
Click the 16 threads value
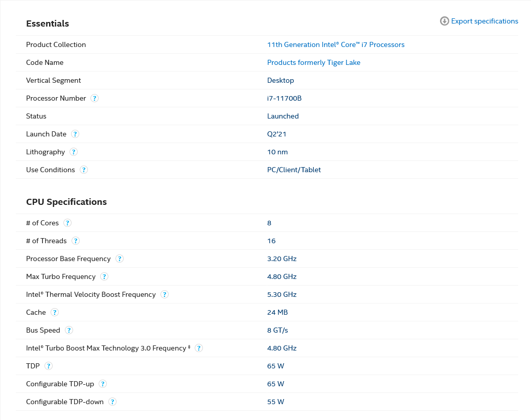coord(271,241)
